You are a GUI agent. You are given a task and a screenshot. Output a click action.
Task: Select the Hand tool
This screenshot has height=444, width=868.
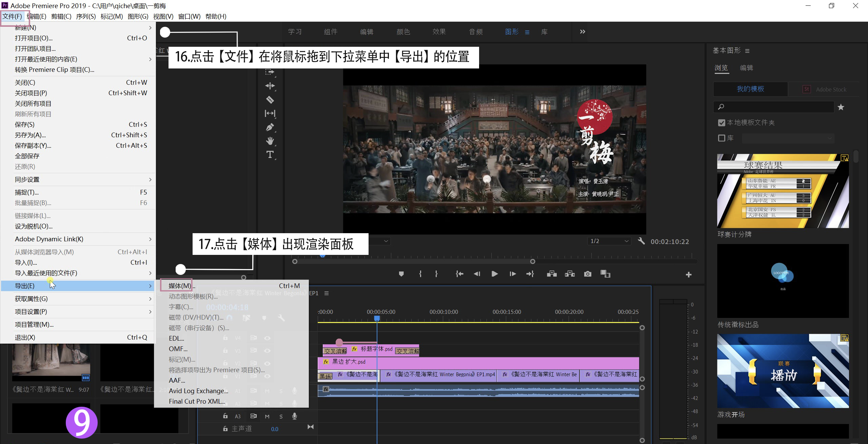pyautogui.click(x=270, y=141)
